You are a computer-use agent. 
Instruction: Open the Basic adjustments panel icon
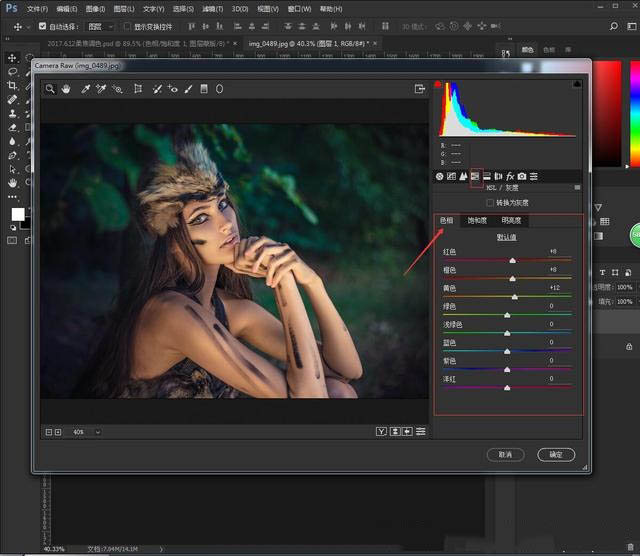440,176
